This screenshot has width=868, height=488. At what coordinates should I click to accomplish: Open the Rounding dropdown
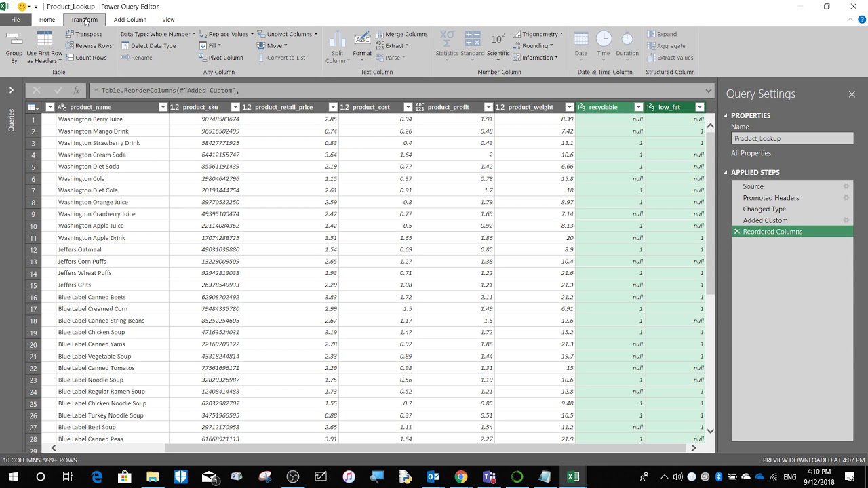[534, 46]
